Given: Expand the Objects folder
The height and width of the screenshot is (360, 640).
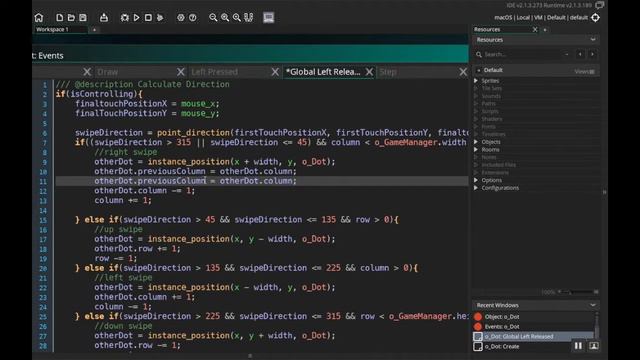Looking at the screenshot, I should (x=476, y=142).
